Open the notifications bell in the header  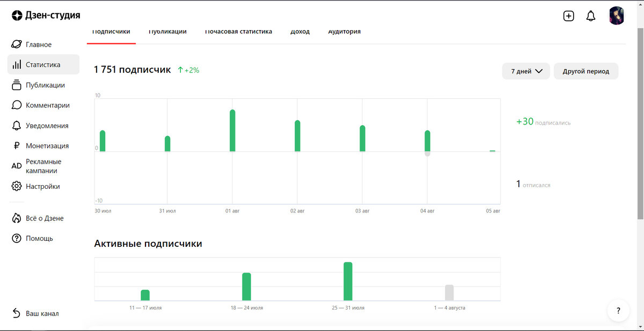pos(591,16)
